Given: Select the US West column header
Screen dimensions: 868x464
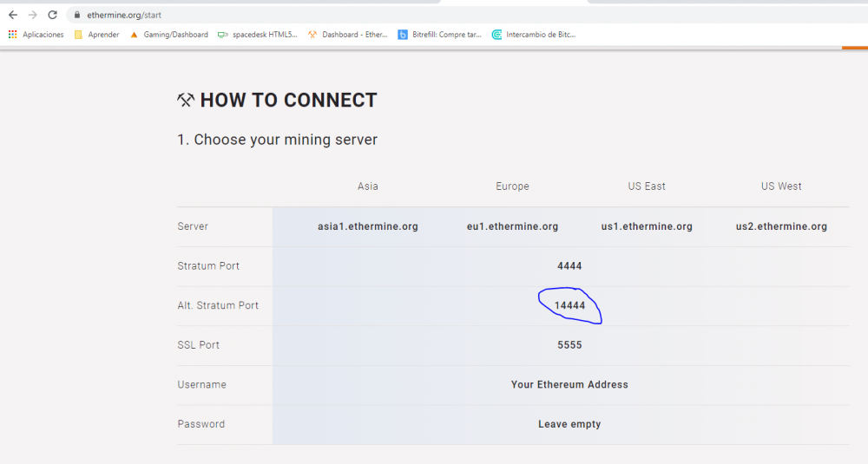Looking at the screenshot, I should 781,186.
